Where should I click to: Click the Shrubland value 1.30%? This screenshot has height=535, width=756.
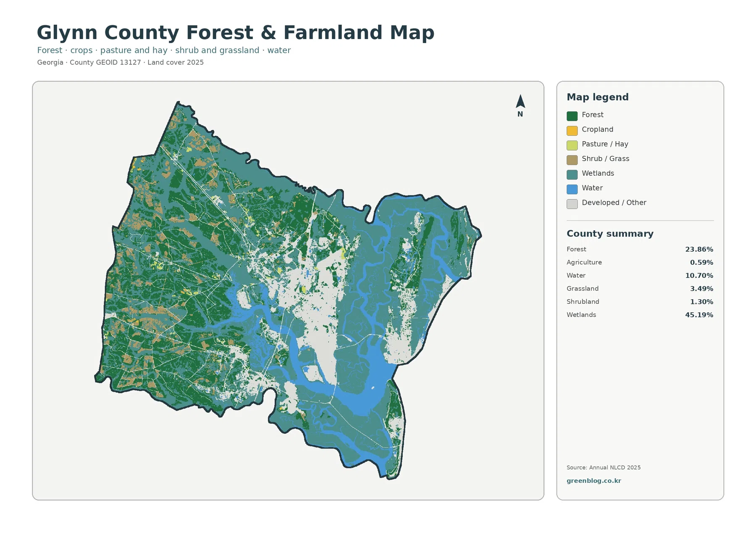pos(701,302)
